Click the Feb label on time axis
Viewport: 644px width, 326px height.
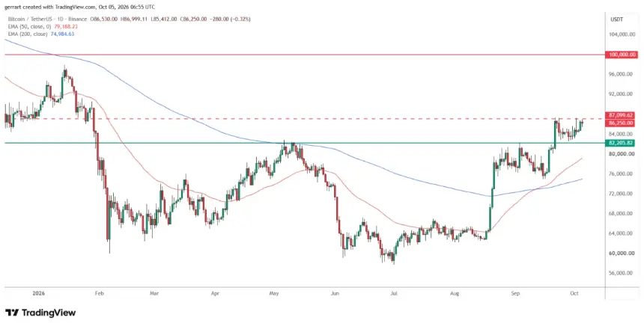click(99, 294)
